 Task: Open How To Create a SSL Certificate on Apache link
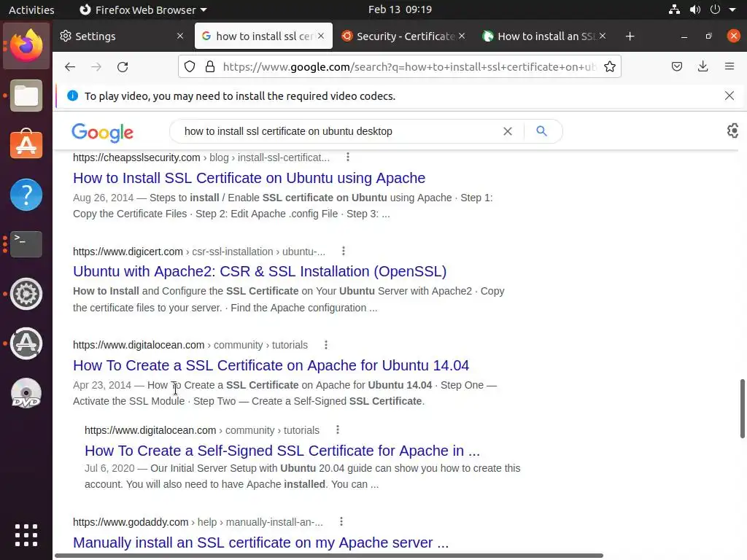click(x=271, y=365)
